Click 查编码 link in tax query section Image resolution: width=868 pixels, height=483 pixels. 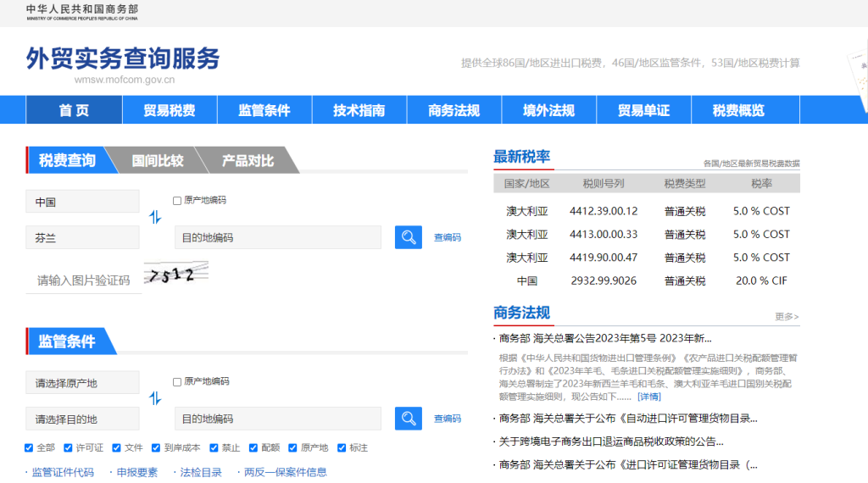coord(448,237)
